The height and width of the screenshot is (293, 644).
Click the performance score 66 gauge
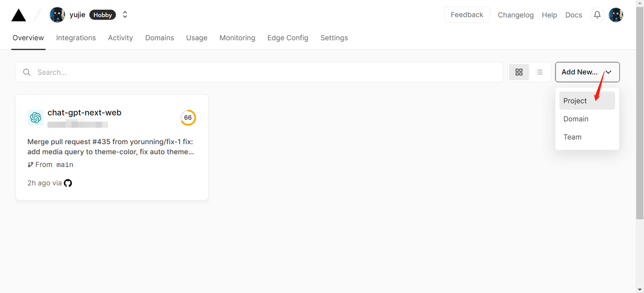(x=188, y=118)
